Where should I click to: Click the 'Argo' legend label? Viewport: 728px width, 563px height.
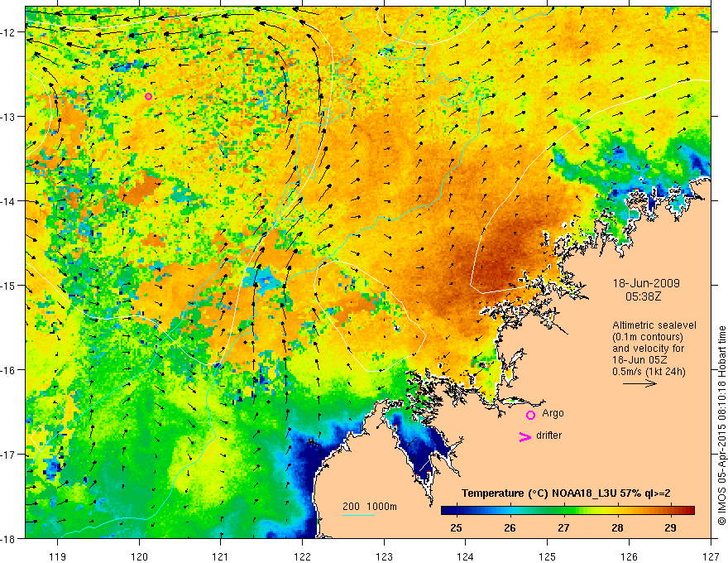(x=553, y=413)
